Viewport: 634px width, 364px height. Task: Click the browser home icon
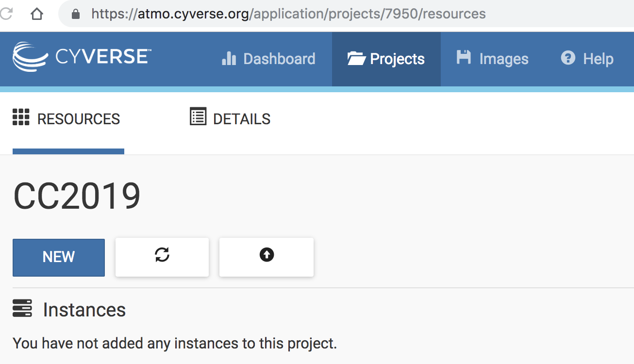pos(36,14)
